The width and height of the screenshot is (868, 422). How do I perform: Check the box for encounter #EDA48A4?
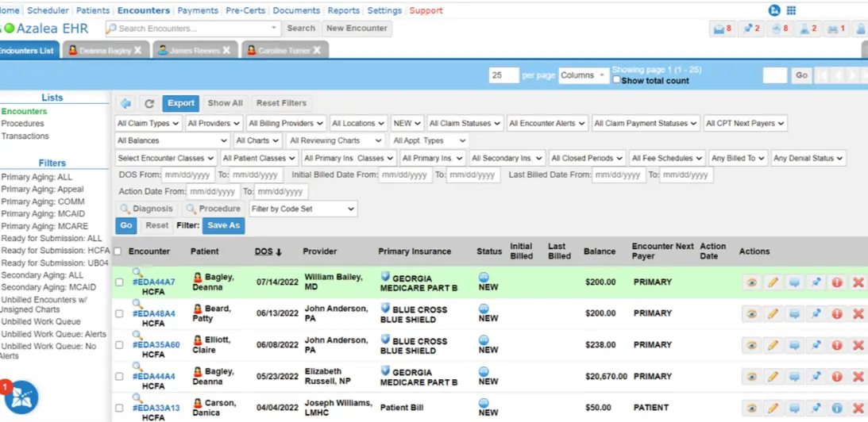(119, 313)
